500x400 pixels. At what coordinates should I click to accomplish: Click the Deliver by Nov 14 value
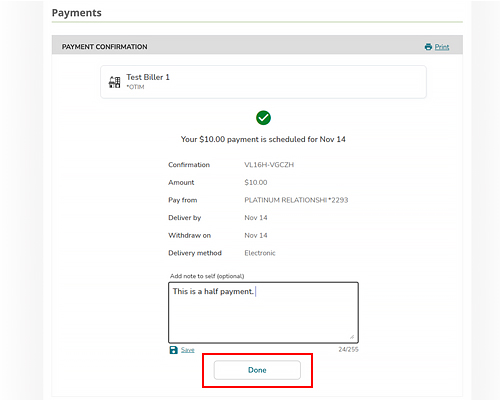pos(256,218)
